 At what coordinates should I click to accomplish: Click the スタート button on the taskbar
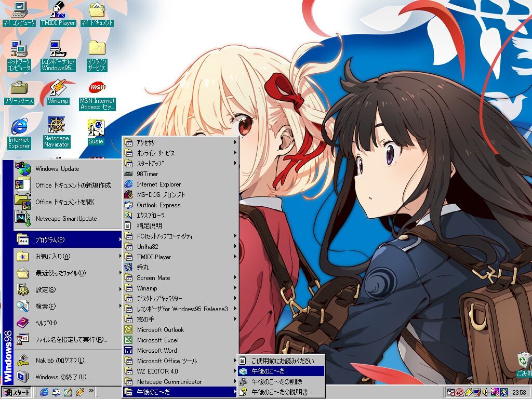[x=16, y=393]
